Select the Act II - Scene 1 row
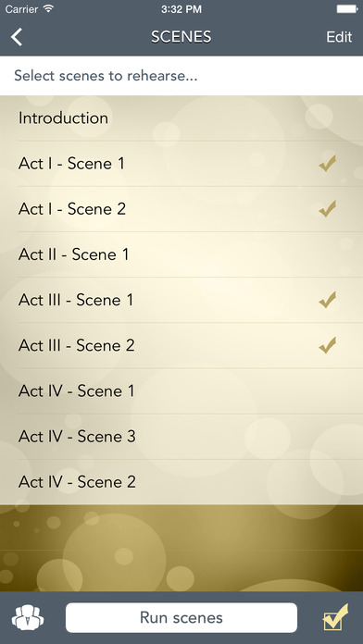 (x=181, y=254)
